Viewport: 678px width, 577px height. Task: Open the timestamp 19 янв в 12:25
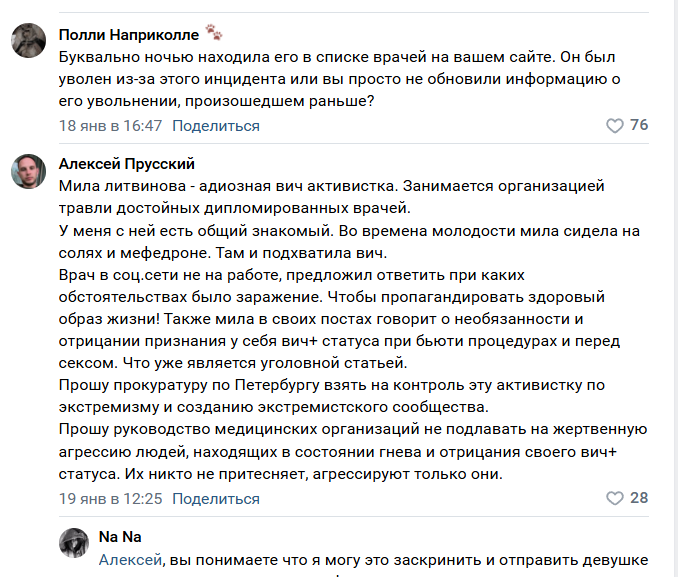click(110, 498)
